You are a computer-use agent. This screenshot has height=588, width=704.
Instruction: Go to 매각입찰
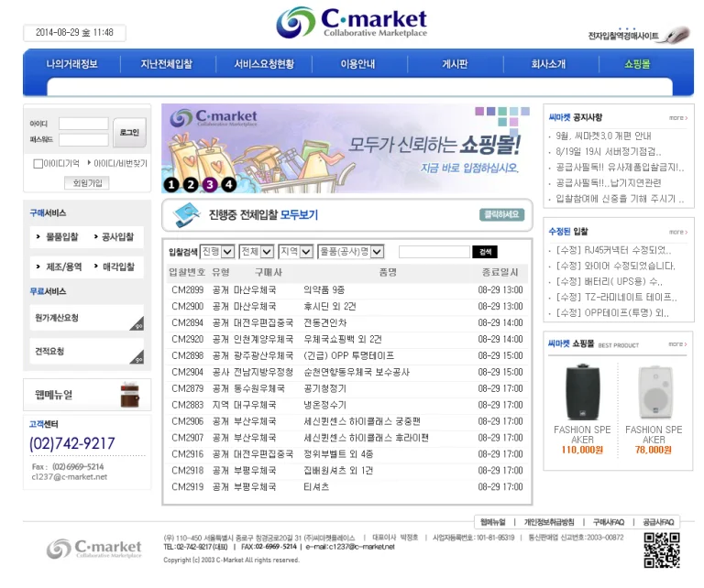(x=118, y=267)
